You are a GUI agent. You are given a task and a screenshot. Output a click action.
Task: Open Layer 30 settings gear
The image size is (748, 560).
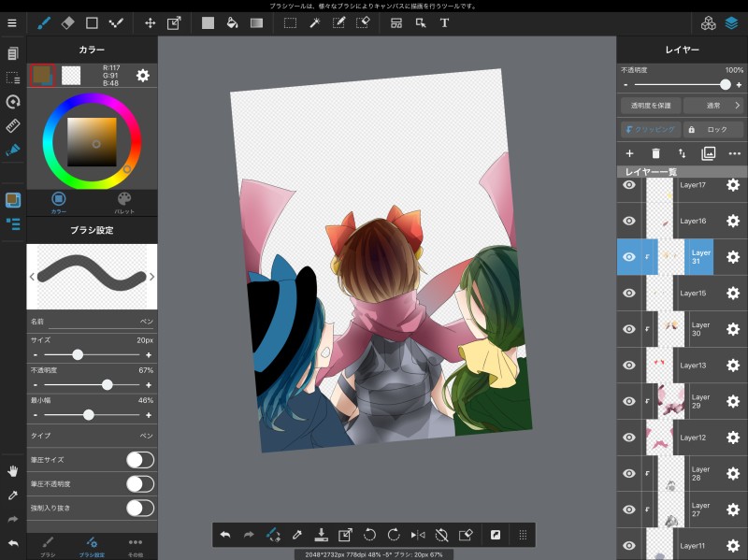coord(733,329)
